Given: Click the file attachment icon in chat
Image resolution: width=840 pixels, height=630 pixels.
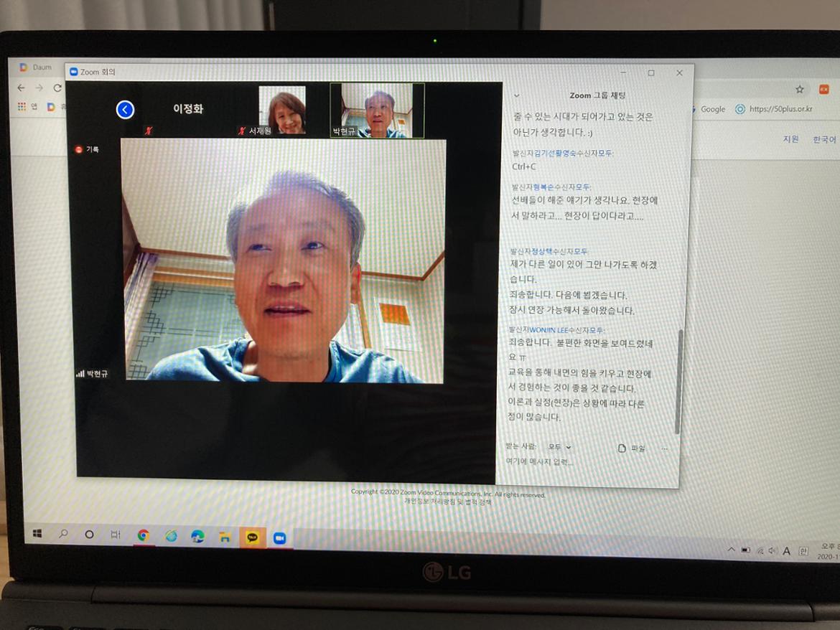Looking at the screenshot, I should [622, 448].
